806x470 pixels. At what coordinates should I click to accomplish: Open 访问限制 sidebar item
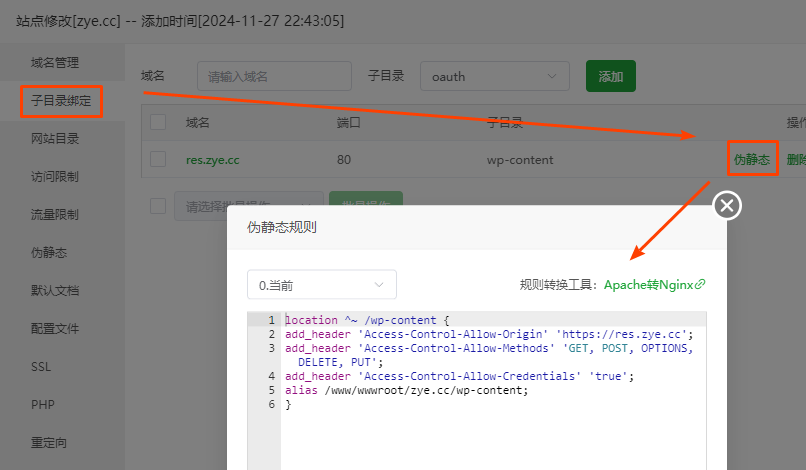(55, 176)
